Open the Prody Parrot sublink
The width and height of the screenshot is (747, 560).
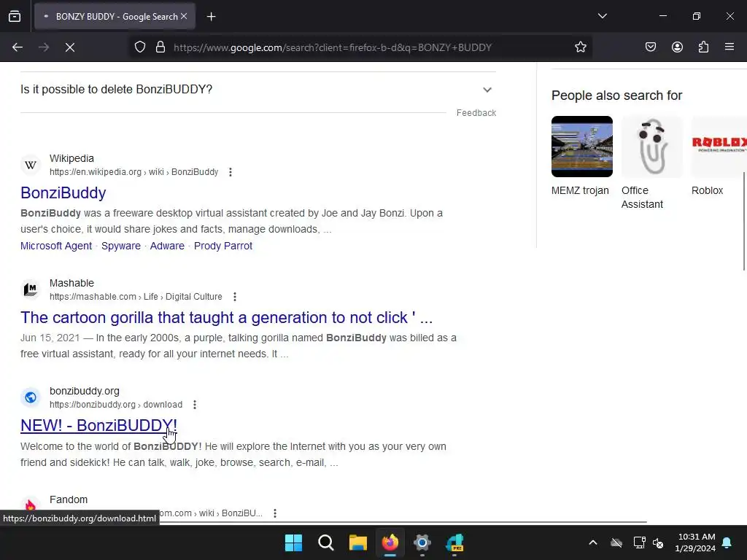(223, 246)
